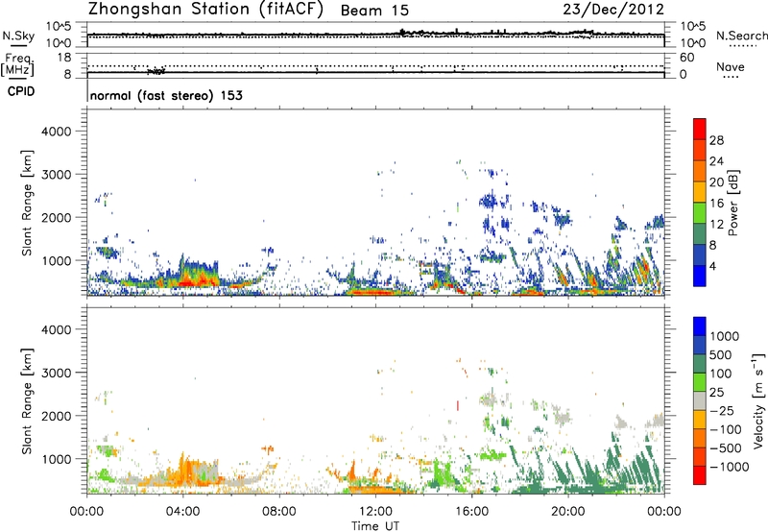This screenshot has height=532, width=768.
Task: Click the blue bottom of the power colorbar
Action: click(x=700, y=277)
